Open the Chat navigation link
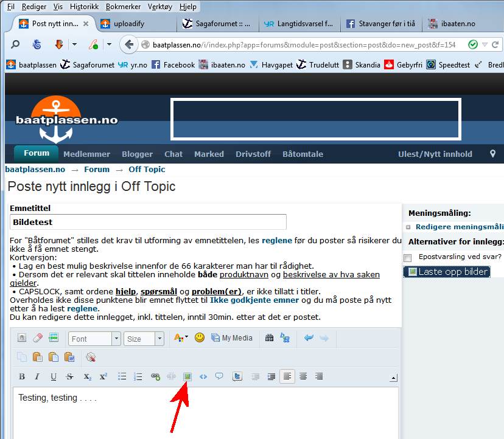 173,154
